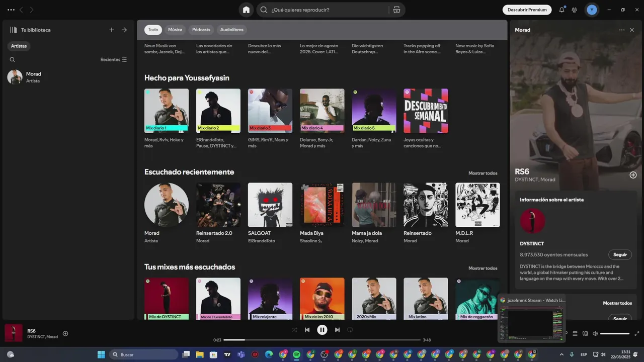Open the playback queue icon
644x362 pixels.
575,333
